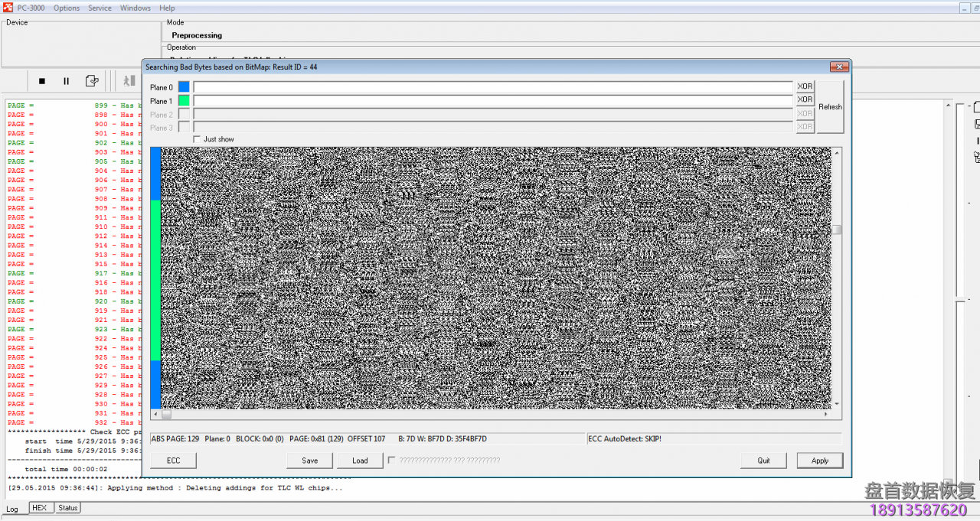
Task: Click the greyed running-man toolbar icon
Action: pyautogui.click(x=129, y=81)
